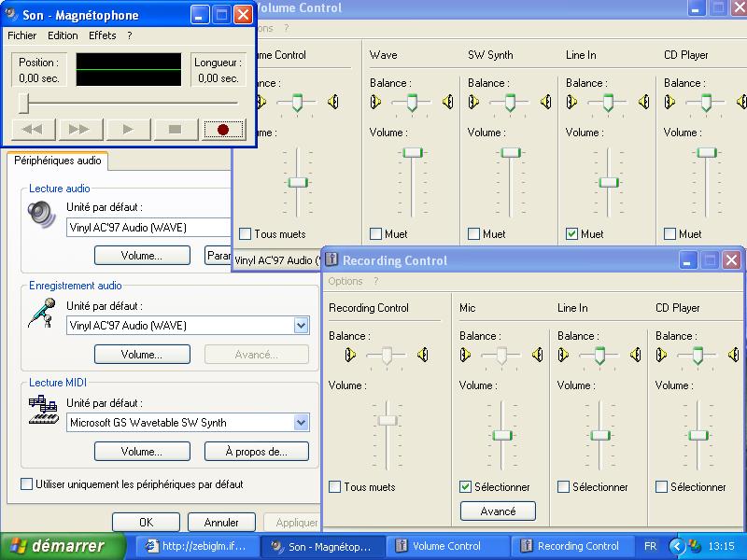Open the Fichier menu in Magnétophone
This screenshot has width=747, height=560.
(21, 35)
